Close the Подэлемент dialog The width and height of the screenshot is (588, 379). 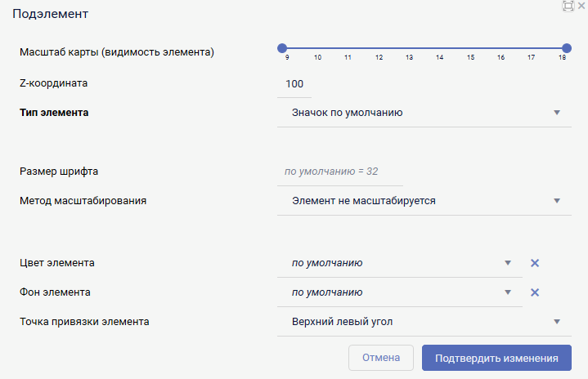tap(581, 6)
